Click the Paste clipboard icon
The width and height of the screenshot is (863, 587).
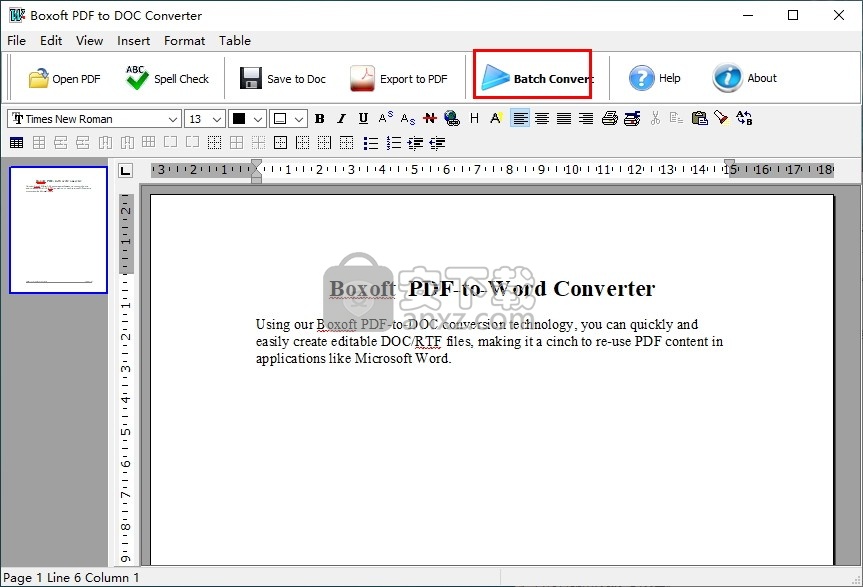click(x=699, y=118)
